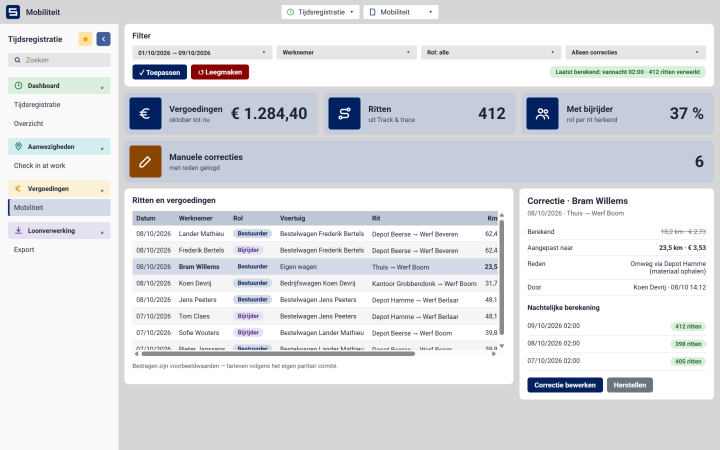Click document icon in Mobiliteit top dropdown
Screen dimensions: 720x450
coord(372,12)
